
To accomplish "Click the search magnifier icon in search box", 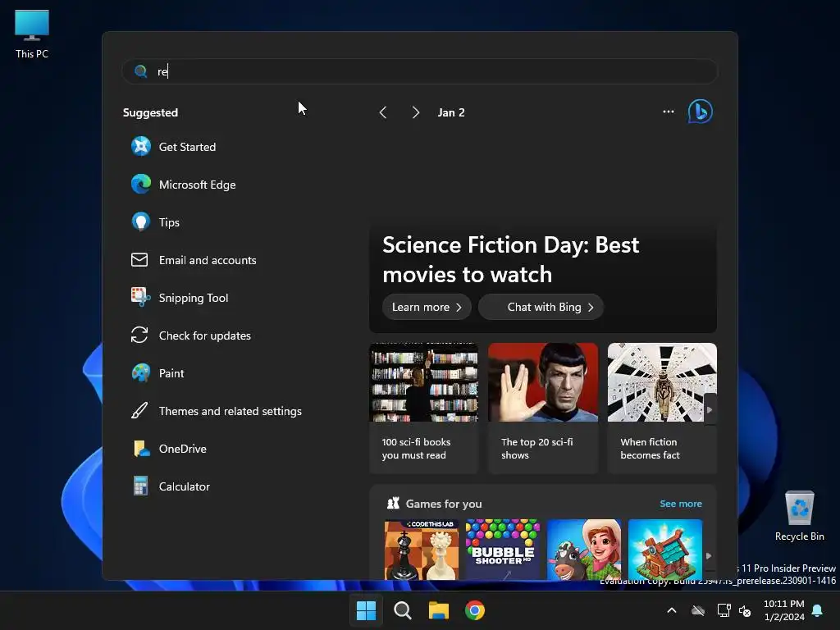I will pos(141,71).
